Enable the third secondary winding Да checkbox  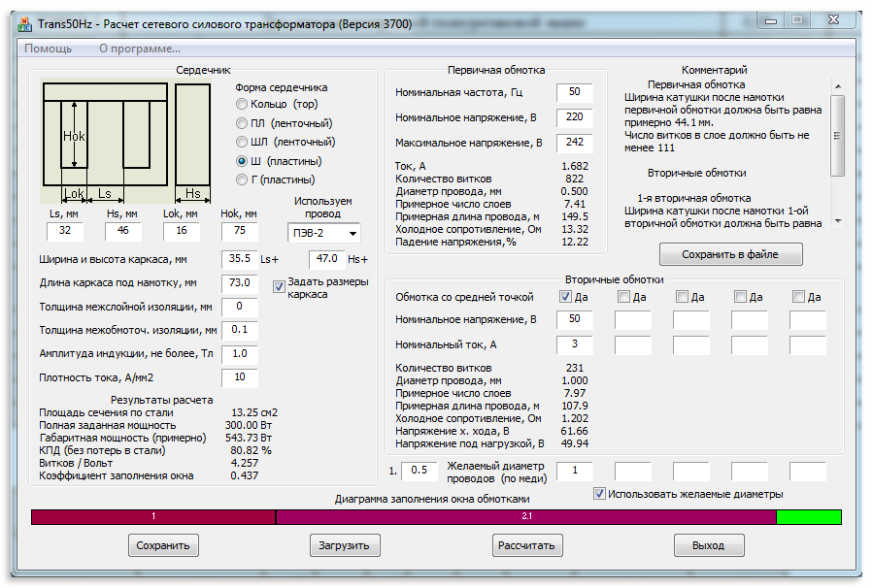[682, 297]
